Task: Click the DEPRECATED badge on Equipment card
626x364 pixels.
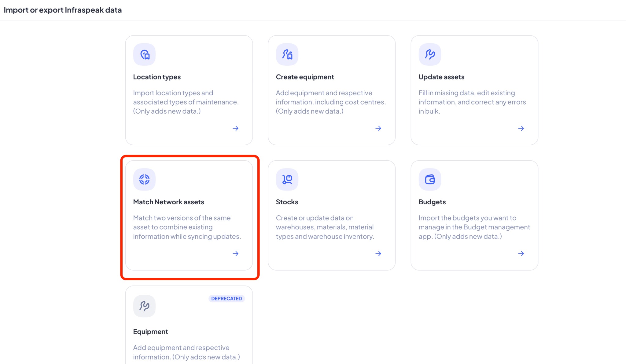Action: pos(226,299)
